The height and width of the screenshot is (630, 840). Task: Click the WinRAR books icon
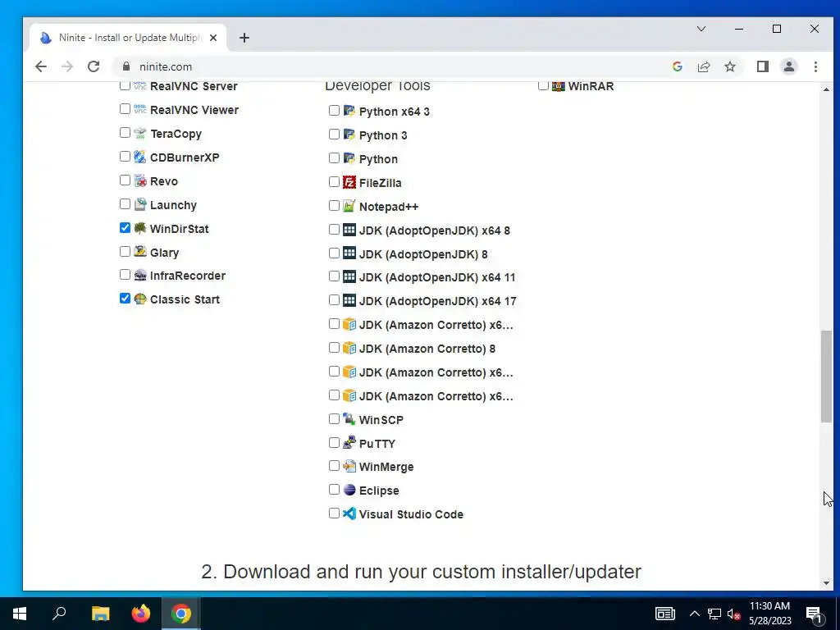[x=559, y=85]
